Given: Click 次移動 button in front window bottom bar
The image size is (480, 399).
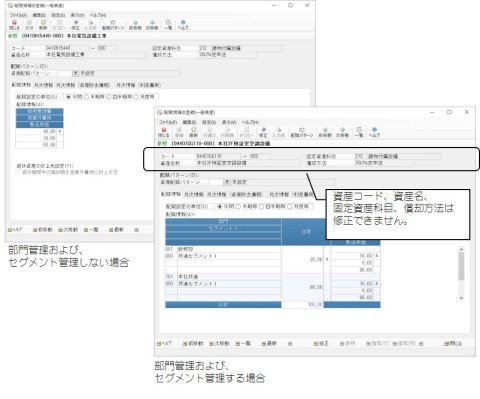Looking at the screenshot, I should (219, 343).
